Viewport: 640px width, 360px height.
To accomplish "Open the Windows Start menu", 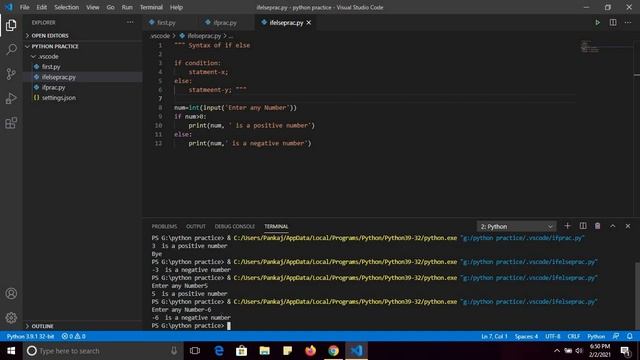I will click(11, 351).
